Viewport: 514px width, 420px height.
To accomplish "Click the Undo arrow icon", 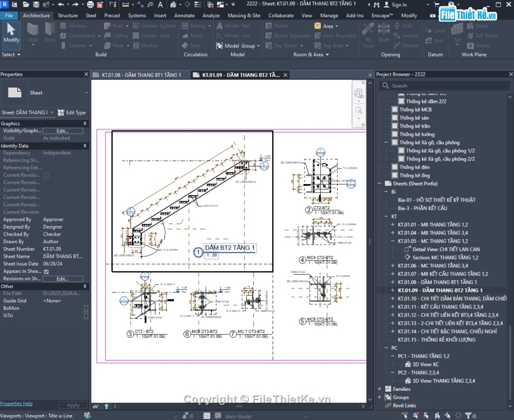I will point(61,4).
